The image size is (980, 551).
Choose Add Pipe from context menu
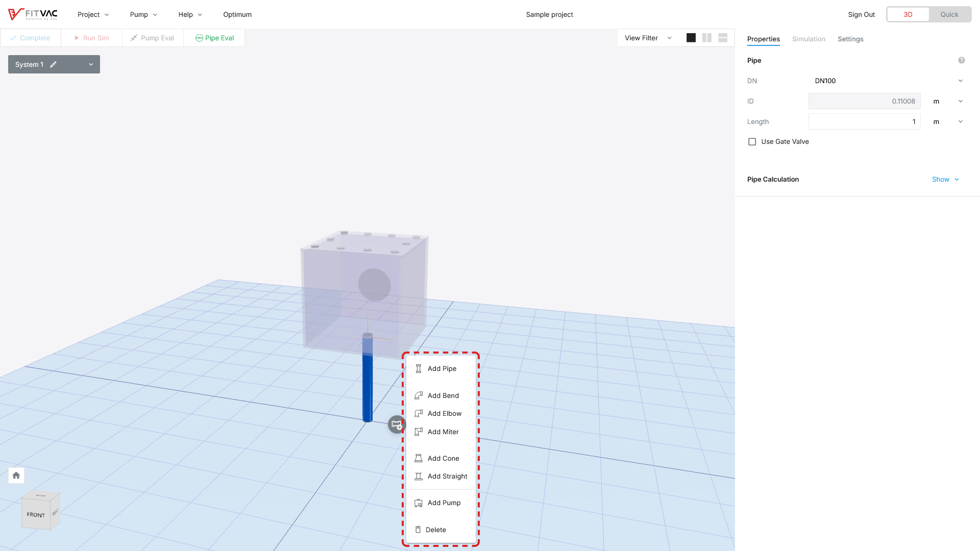tap(441, 368)
